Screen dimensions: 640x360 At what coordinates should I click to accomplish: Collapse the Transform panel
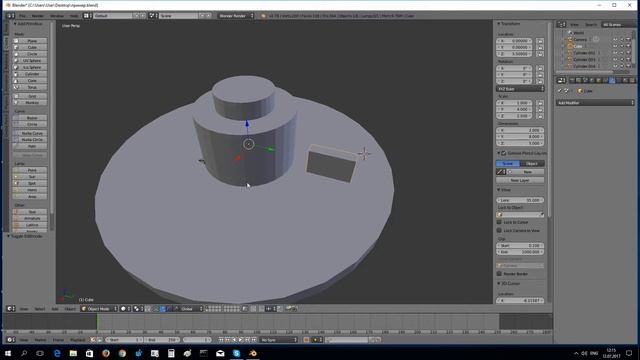pyautogui.click(x=509, y=24)
